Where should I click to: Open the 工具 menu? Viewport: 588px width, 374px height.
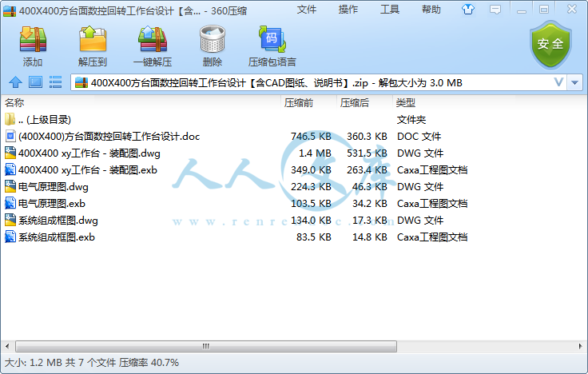(390, 10)
